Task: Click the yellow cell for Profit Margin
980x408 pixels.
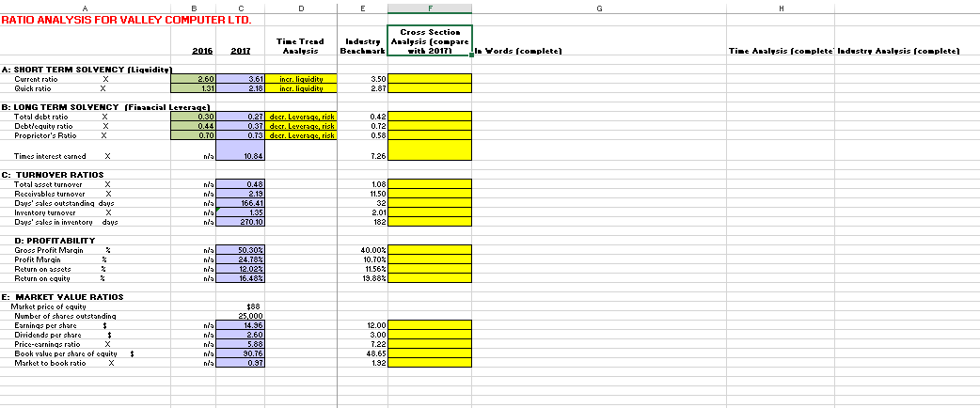Action: pos(430,259)
